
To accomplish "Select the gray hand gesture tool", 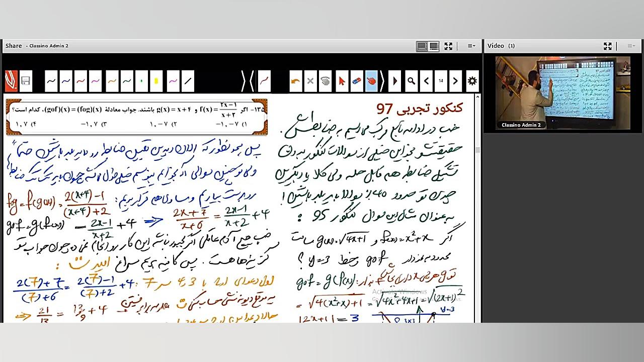I will pos(326,81).
